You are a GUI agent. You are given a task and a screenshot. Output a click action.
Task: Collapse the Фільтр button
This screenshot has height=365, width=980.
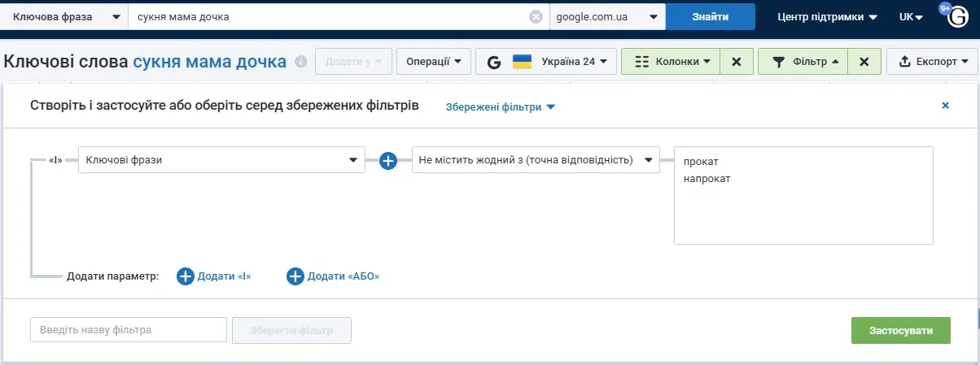click(803, 61)
